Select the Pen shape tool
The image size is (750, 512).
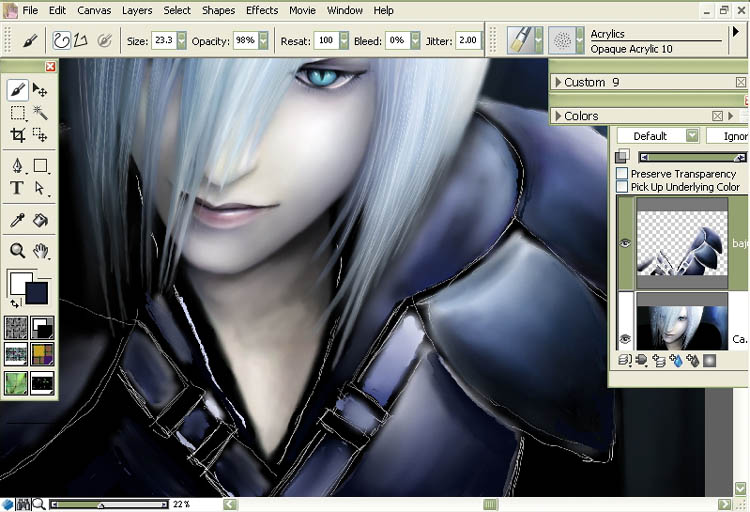click(x=18, y=166)
